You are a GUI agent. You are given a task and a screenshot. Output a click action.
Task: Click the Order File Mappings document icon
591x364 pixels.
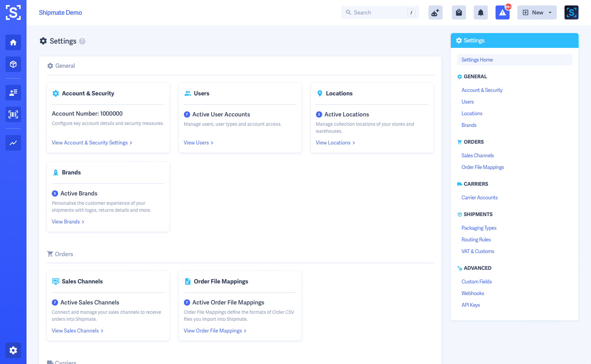tap(188, 281)
